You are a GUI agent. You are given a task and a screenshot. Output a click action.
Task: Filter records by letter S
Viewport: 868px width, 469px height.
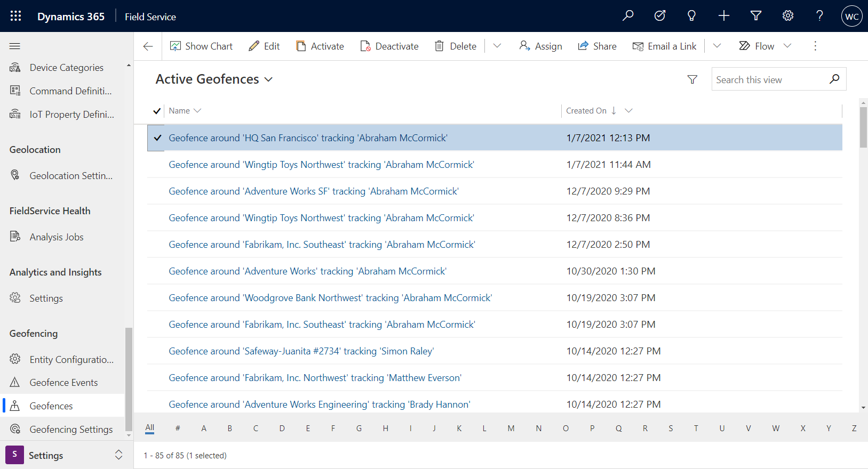671,428
